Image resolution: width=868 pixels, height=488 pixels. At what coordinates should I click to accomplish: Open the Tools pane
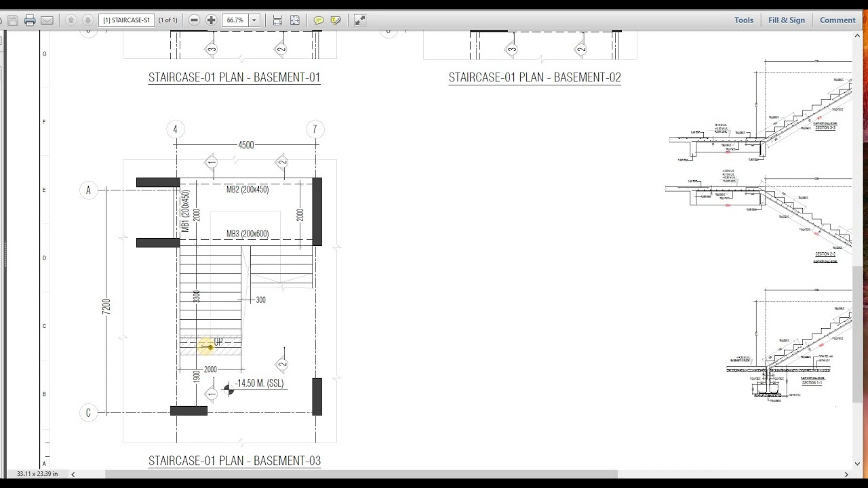click(744, 20)
